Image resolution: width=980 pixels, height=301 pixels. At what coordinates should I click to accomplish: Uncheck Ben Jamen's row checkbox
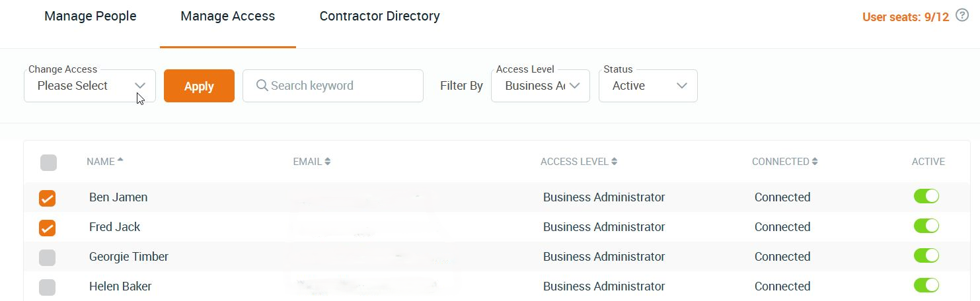tap(48, 198)
